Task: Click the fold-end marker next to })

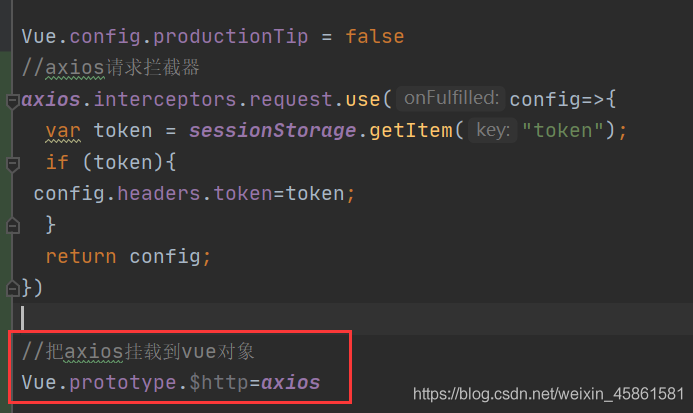Action: pos(13,288)
